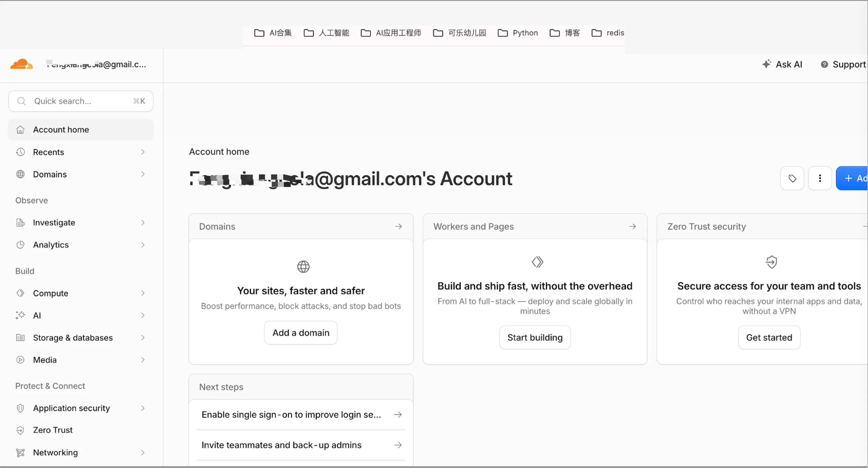Open the Python bookmark folder
Viewport: 868px width, 468px height.
[518, 33]
